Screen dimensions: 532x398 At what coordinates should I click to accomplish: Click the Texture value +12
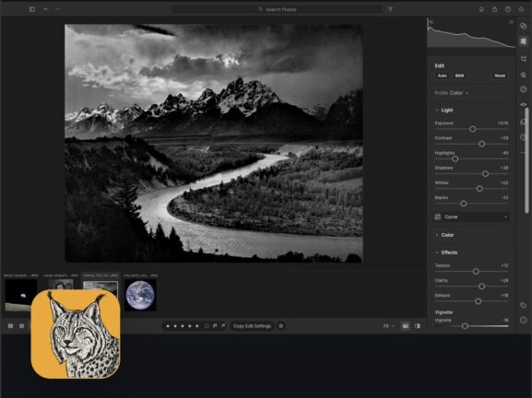click(x=504, y=265)
